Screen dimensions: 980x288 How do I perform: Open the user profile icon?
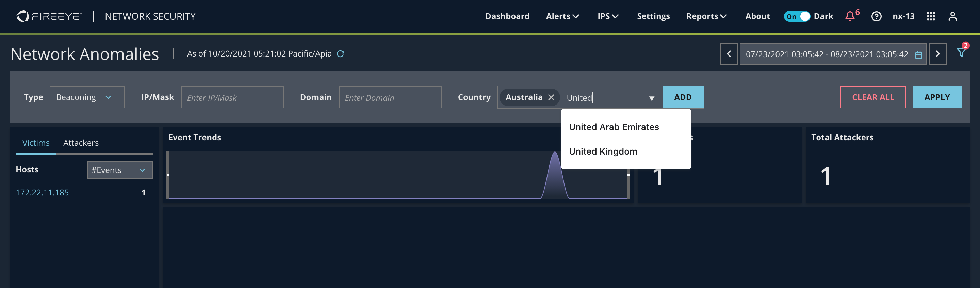click(952, 16)
